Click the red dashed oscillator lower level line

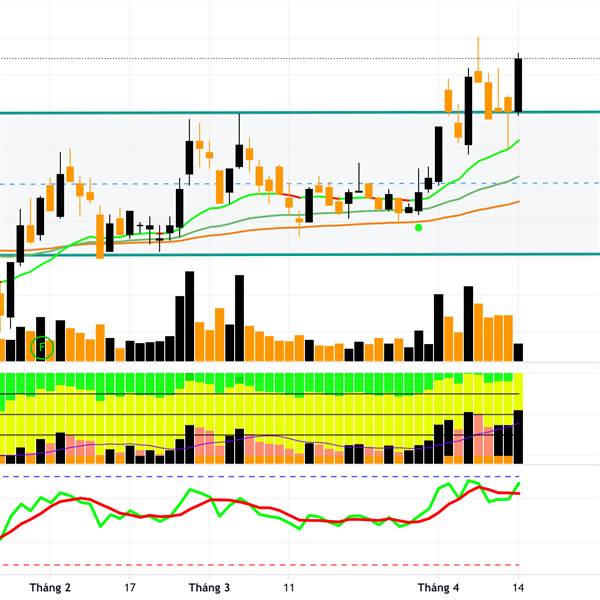click(x=260, y=565)
